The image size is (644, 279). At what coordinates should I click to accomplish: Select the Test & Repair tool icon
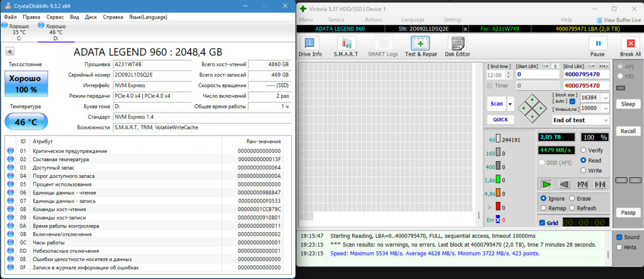[420, 43]
